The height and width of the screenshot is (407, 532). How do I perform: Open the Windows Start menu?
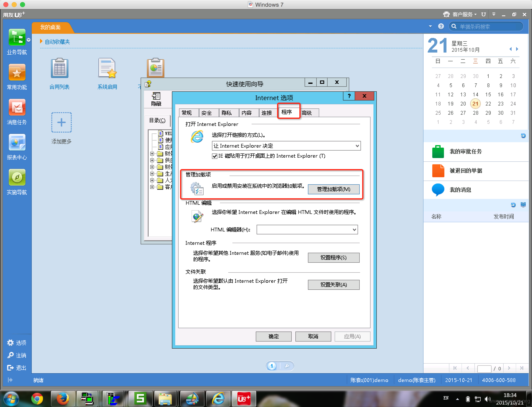pyautogui.click(x=11, y=398)
